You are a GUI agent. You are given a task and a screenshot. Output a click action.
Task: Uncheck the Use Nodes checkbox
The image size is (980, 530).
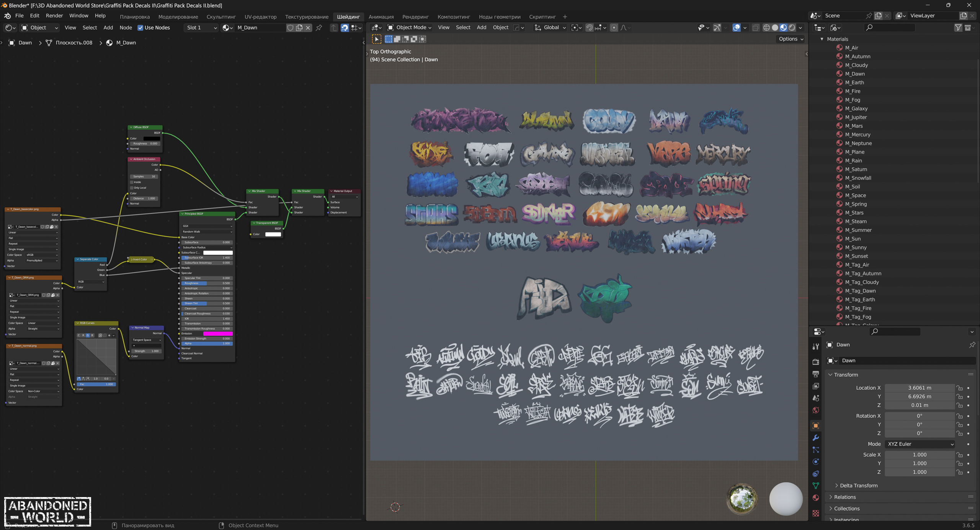(140, 28)
